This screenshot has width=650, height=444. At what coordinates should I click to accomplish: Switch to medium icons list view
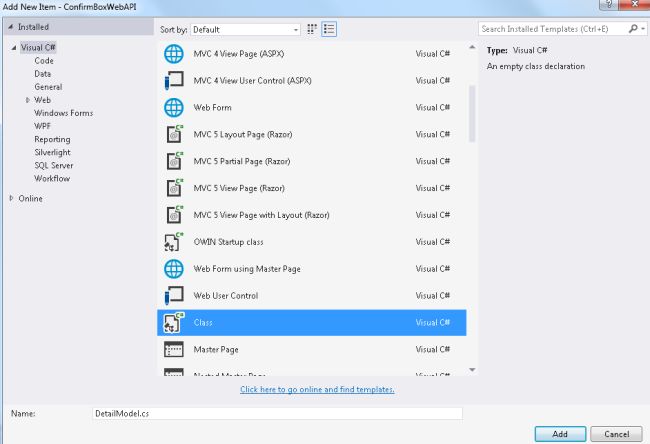click(x=329, y=29)
